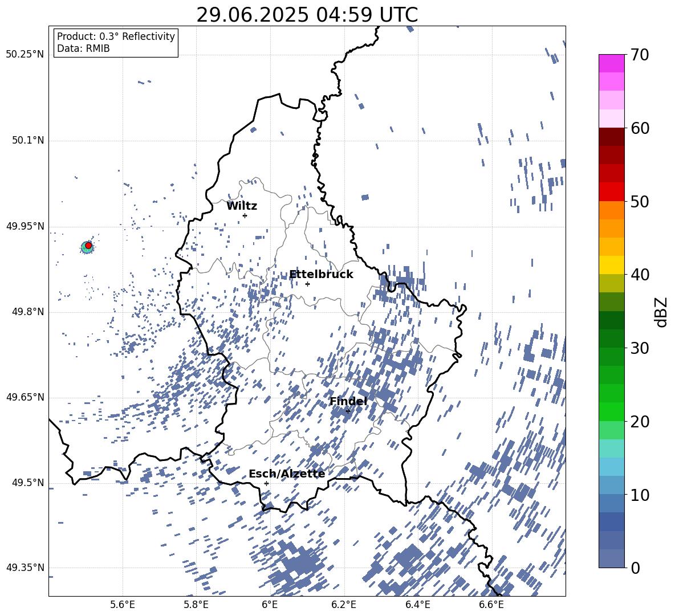Click the Esch/Alzette city label
The width and height of the screenshot is (675, 616).
287,474
